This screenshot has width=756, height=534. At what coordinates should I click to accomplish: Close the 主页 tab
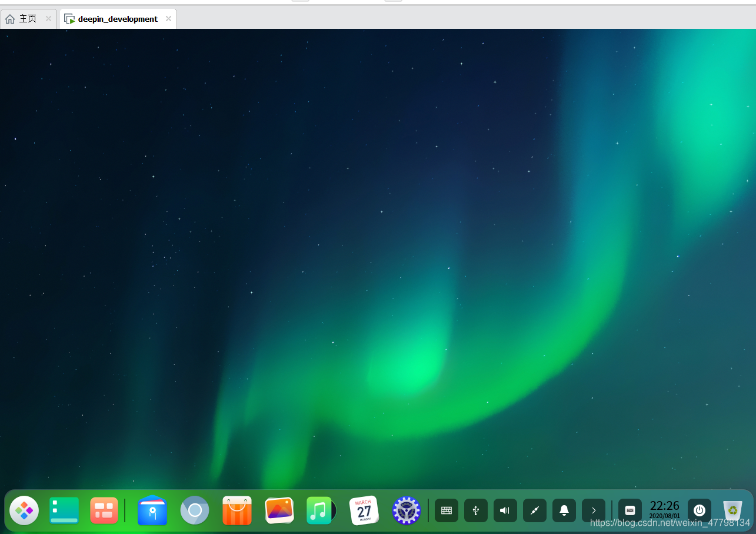pos(48,19)
